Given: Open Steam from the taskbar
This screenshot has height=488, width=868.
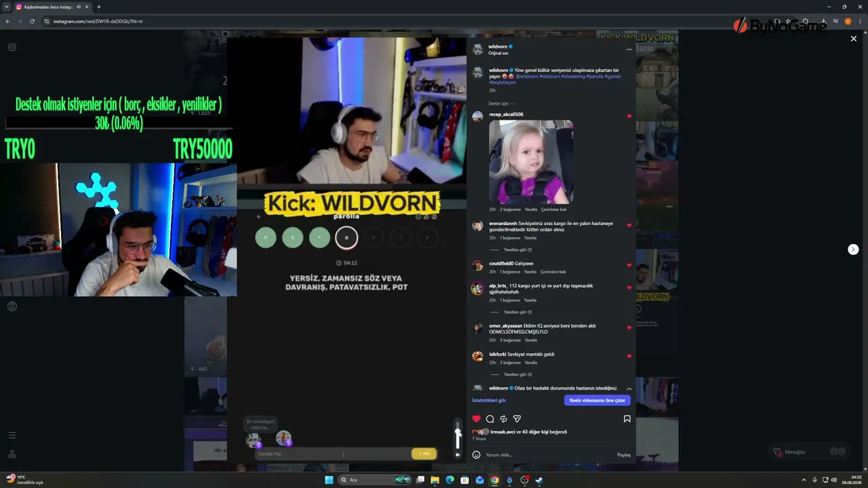Looking at the screenshot, I should coord(539,480).
